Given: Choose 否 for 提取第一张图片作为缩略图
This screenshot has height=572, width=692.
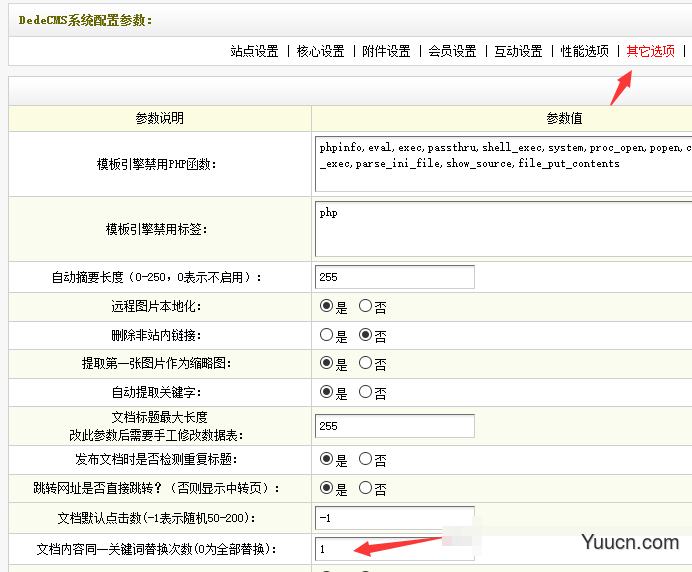Looking at the screenshot, I should tap(366, 364).
